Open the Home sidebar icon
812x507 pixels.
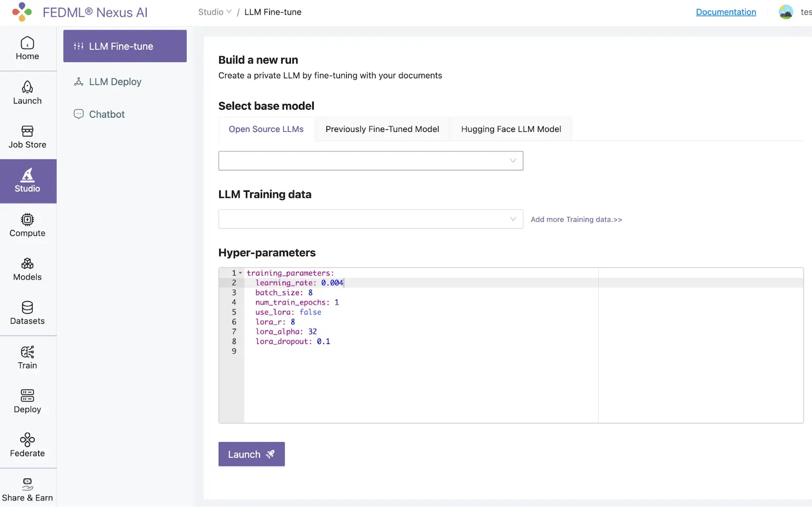(27, 43)
